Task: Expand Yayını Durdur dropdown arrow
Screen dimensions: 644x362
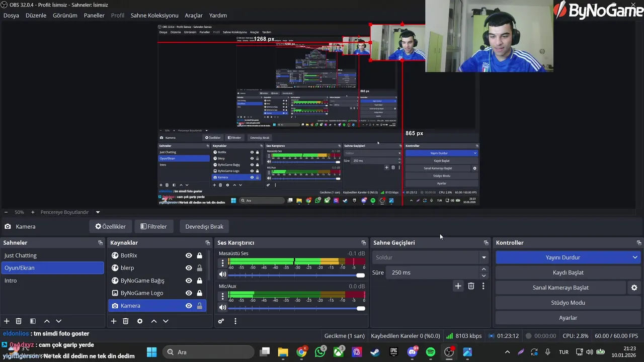Action: pos(635,257)
